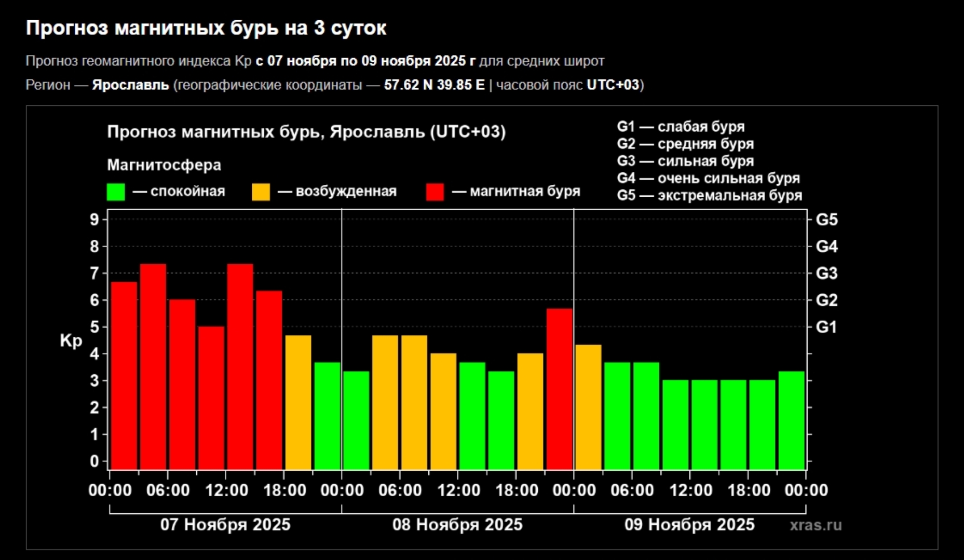The height and width of the screenshot is (560, 964).
Task: Click the G5 label on right axis
Action: click(826, 220)
